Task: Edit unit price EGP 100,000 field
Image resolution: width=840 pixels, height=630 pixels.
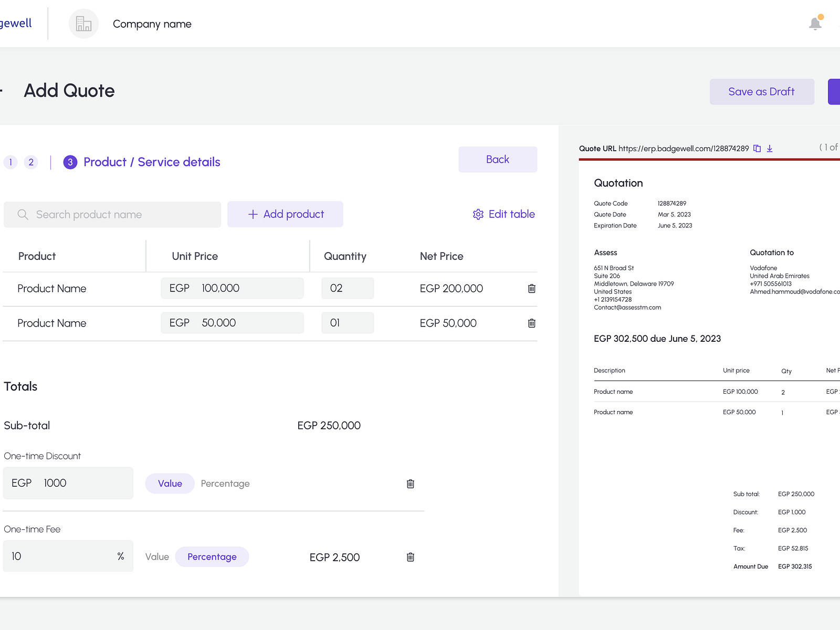Action: click(x=232, y=288)
